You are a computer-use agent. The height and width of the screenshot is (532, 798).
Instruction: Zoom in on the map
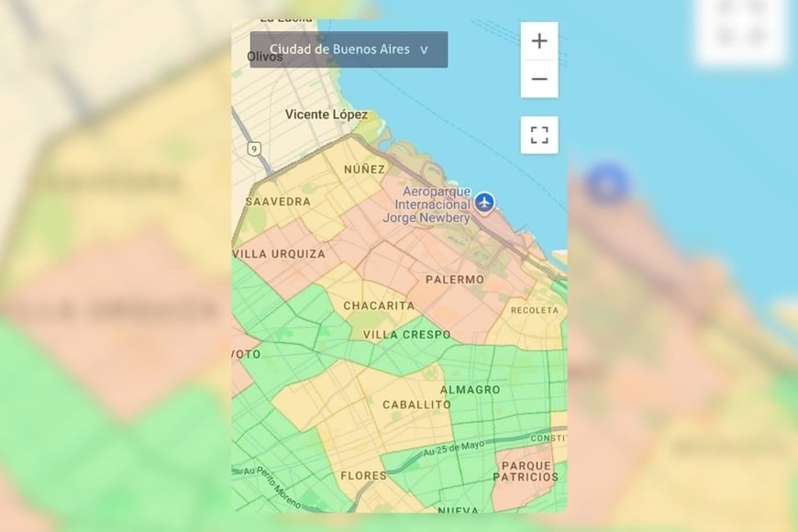tap(539, 40)
